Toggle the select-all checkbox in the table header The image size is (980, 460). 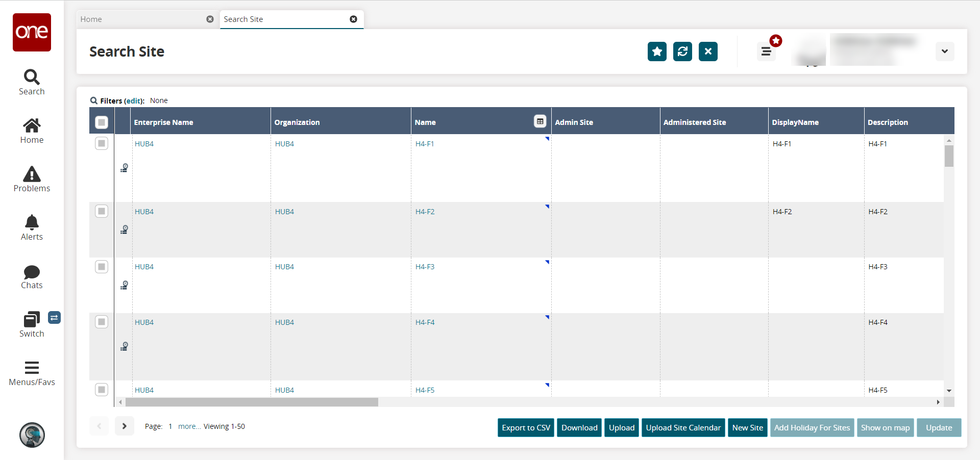coord(102,122)
